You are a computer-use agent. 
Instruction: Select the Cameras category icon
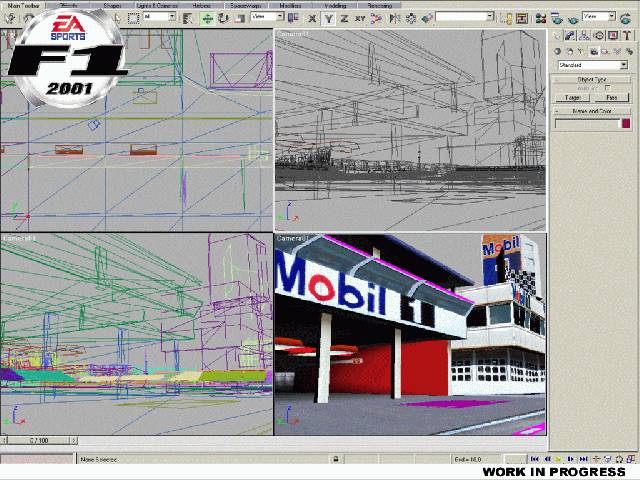[594, 50]
